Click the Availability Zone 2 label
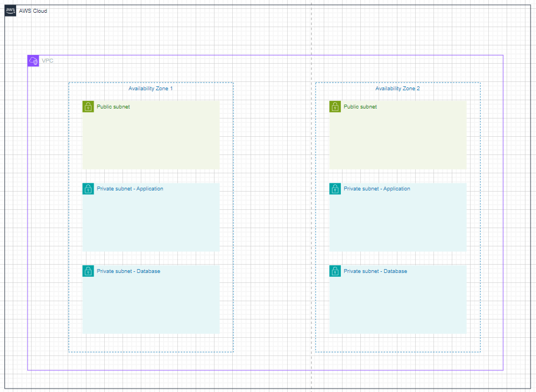This screenshot has height=392, width=536. coord(397,89)
